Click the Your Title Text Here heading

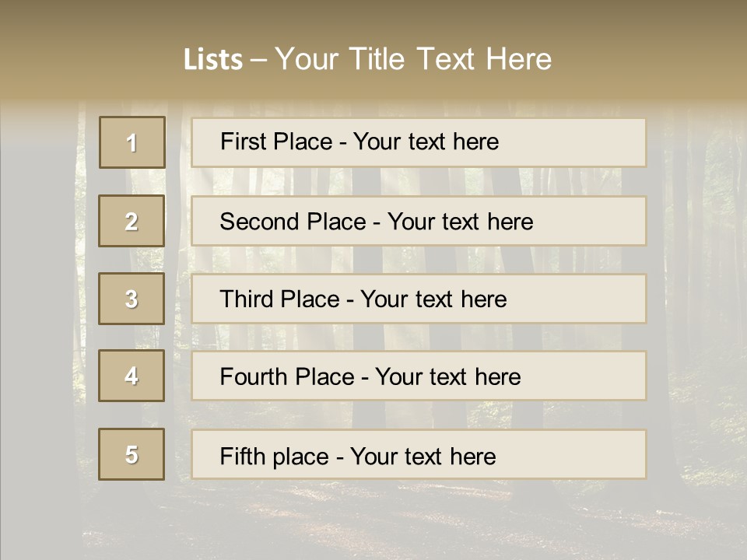pos(412,59)
